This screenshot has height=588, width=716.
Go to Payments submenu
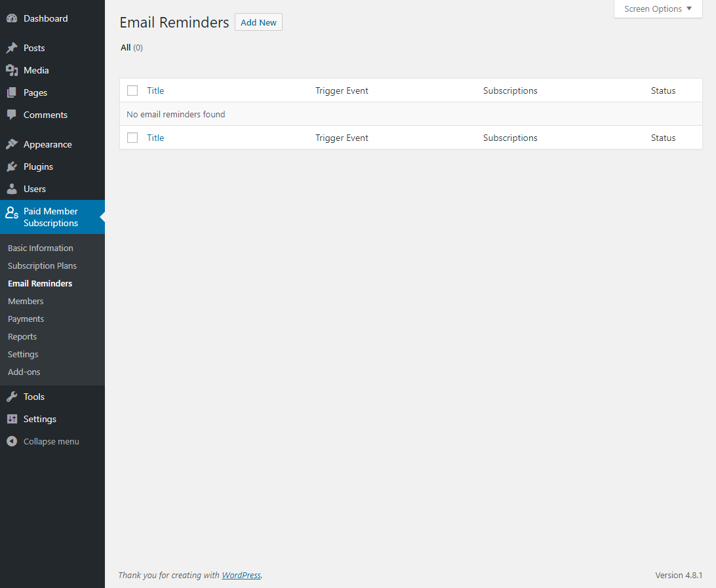[x=26, y=319]
